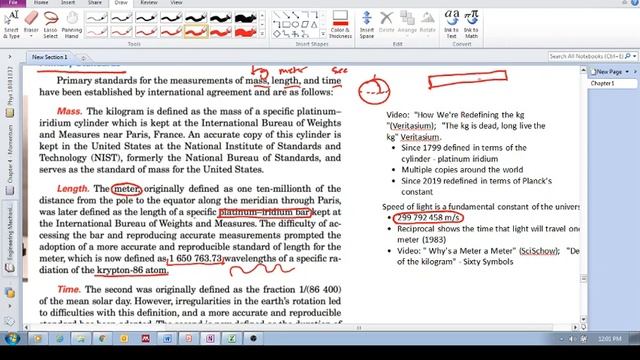Convert ink with Ink to Math
The height and width of the screenshot is (360, 640).
(471, 24)
